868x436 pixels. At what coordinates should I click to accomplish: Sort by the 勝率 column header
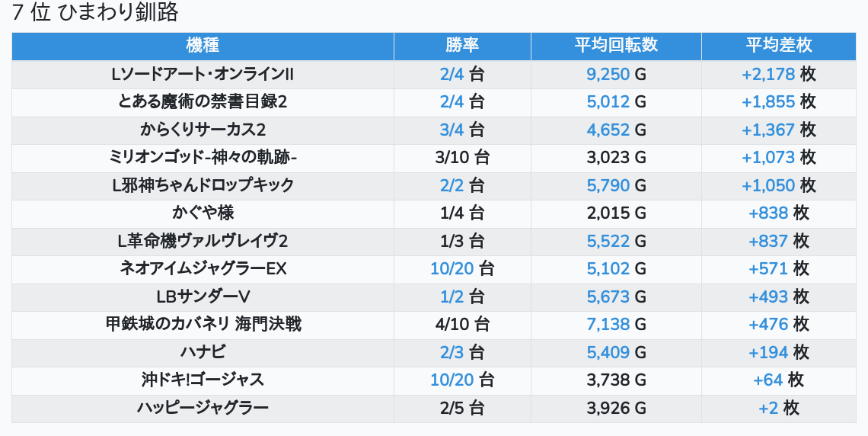click(x=462, y=45)
